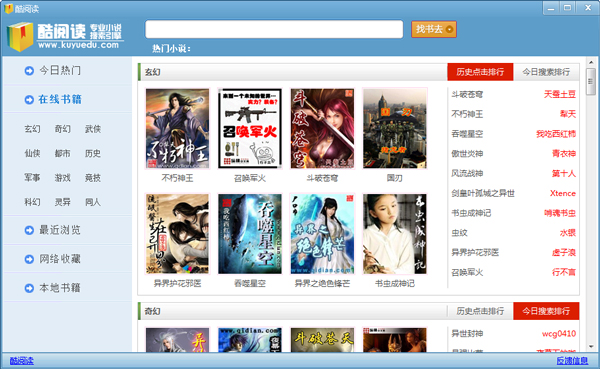Switch to 今日搜索排行 tab in 玄幻 panel
This screenshot has width=600, height=369.
(x=546, y=72)
